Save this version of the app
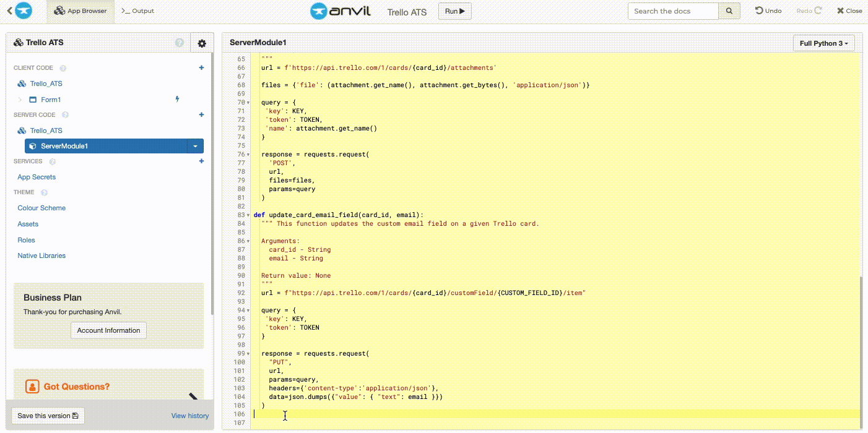Screen dimensions: 868x433 tap(48, 416)
